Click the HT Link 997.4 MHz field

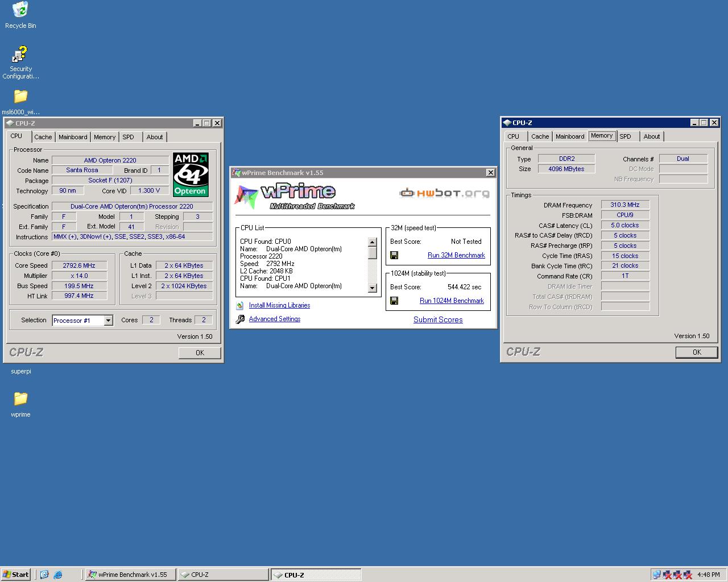(79, 296)
